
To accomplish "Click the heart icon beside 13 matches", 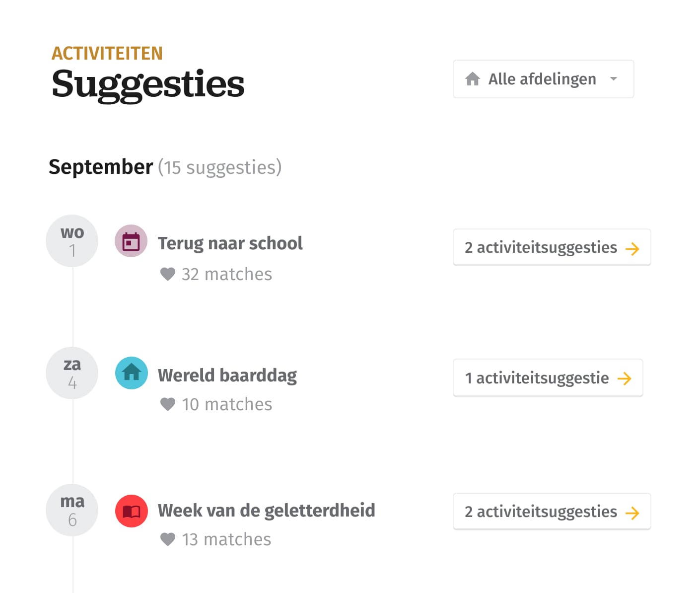I will point(168,539).
